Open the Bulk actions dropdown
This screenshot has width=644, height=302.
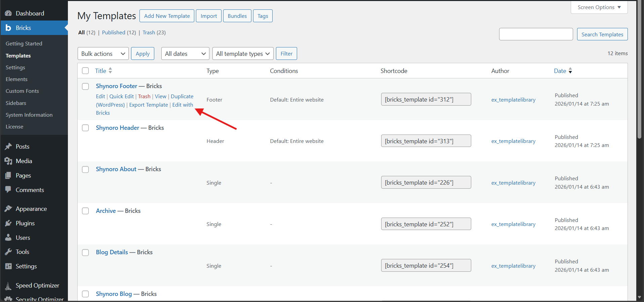coord(103,53)
